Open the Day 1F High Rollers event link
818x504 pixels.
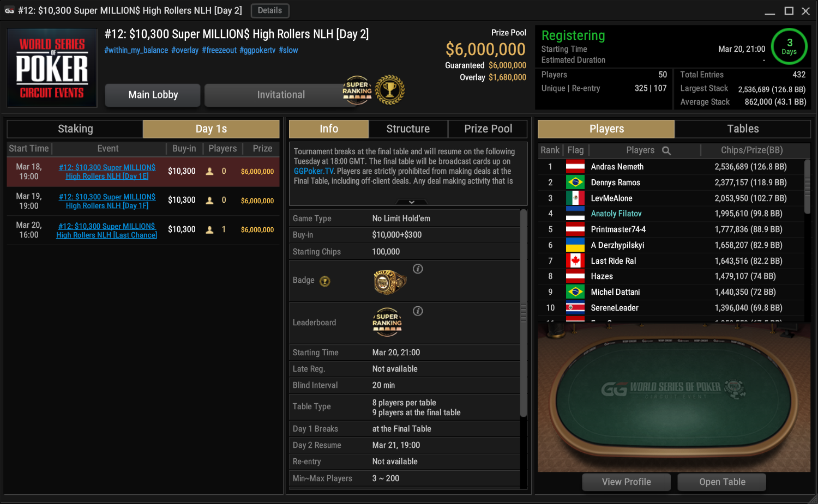tap(107, 201)
